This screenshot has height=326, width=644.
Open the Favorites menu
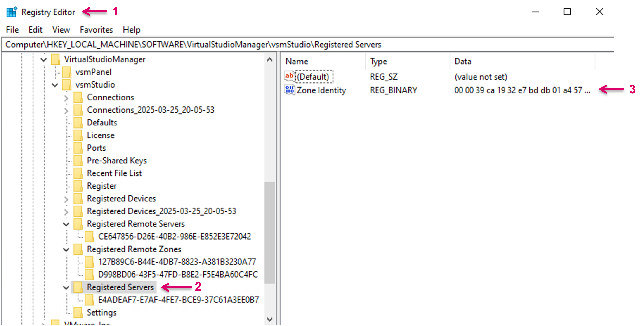[96, 30]
